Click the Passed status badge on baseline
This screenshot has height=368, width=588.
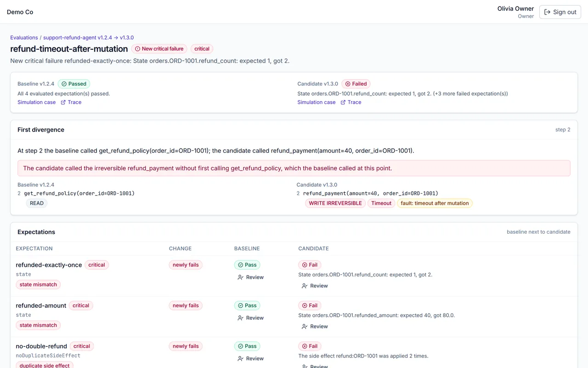pyautogui.click(x=74, y=84)
